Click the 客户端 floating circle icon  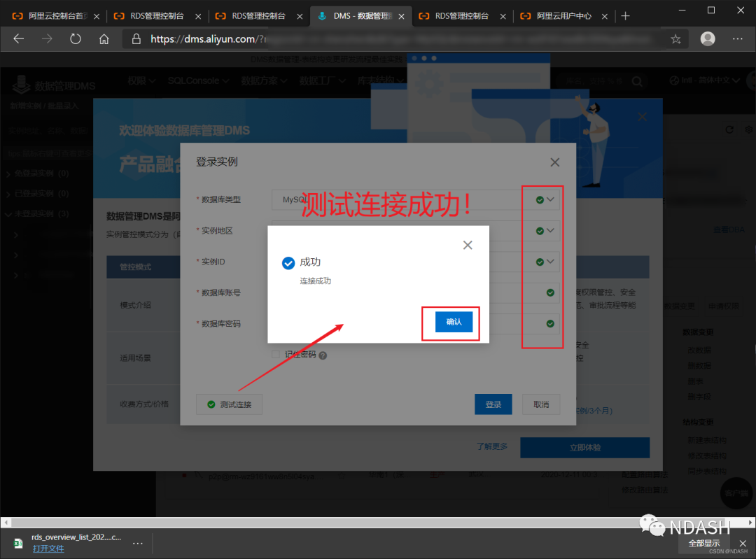(736, 494)
